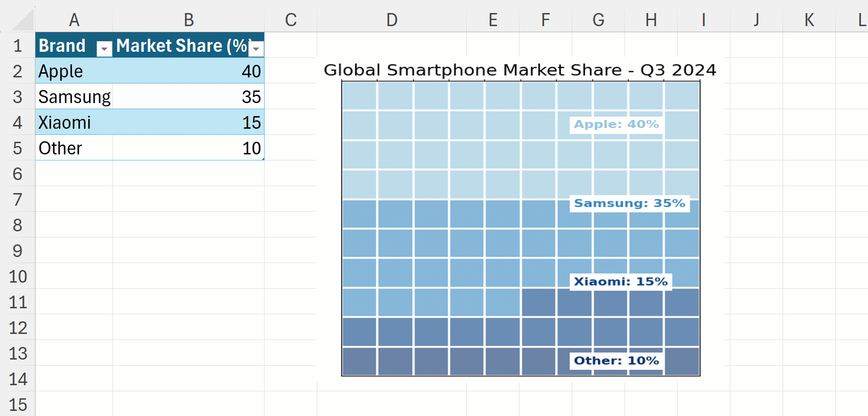Select the row 6 header
The width and height of the screenshot is (868, 416).
point(18,174)
